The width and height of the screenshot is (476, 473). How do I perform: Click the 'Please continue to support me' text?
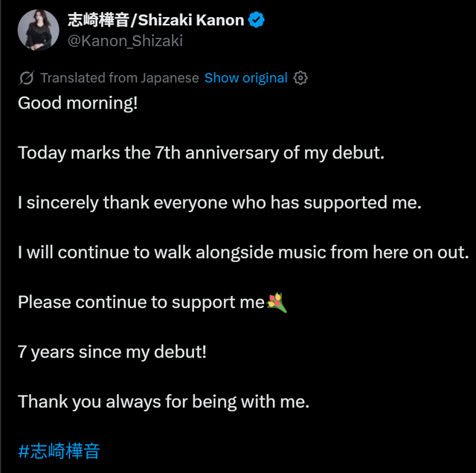point(141,302)
